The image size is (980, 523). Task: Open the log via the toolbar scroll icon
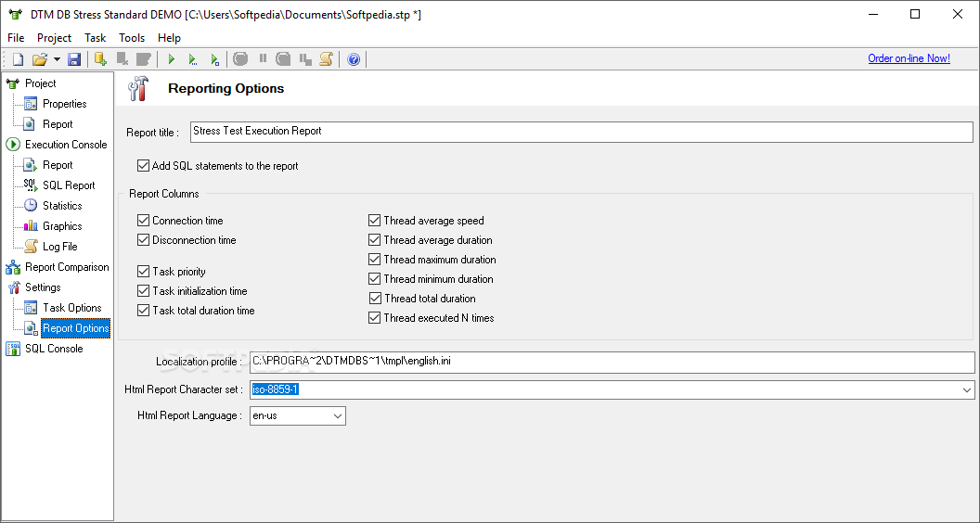327,59
